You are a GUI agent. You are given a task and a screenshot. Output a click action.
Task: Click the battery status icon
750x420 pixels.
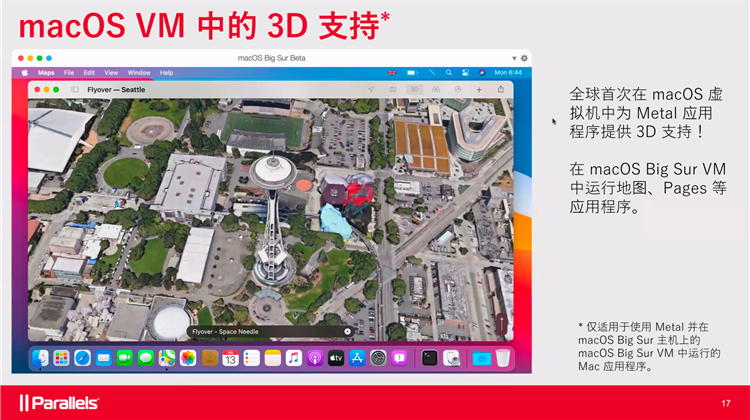[x=412, y=73]
